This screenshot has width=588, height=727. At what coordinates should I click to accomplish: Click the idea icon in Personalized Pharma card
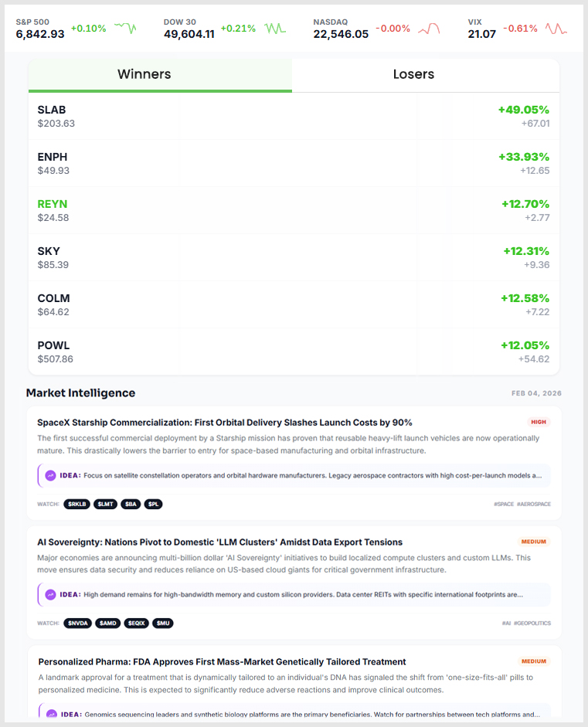point(50,715)
